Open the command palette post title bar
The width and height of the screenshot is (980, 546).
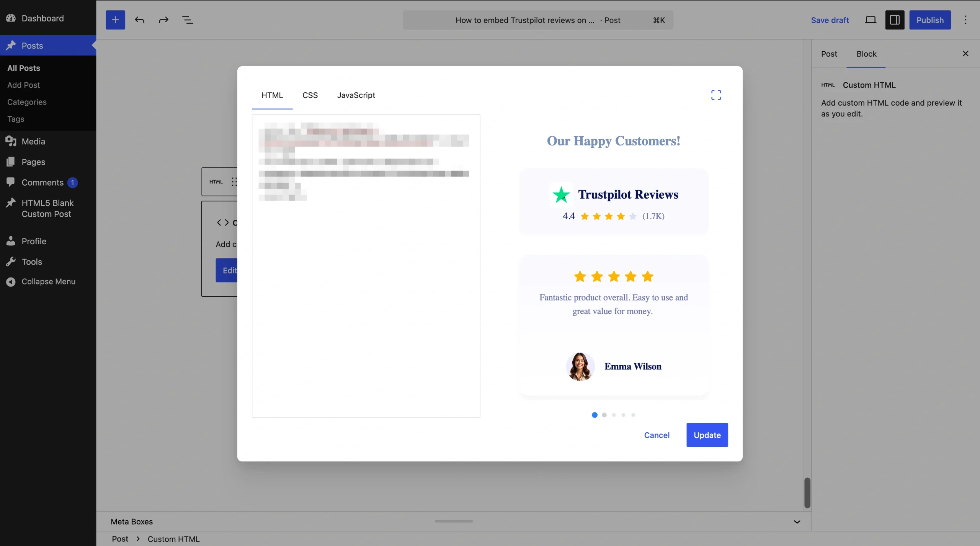538,20
